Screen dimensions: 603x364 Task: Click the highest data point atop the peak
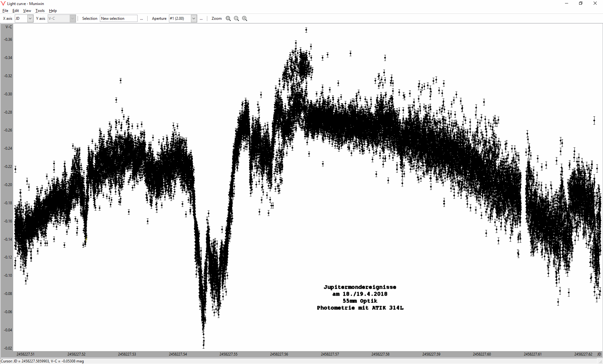[306, 30]
